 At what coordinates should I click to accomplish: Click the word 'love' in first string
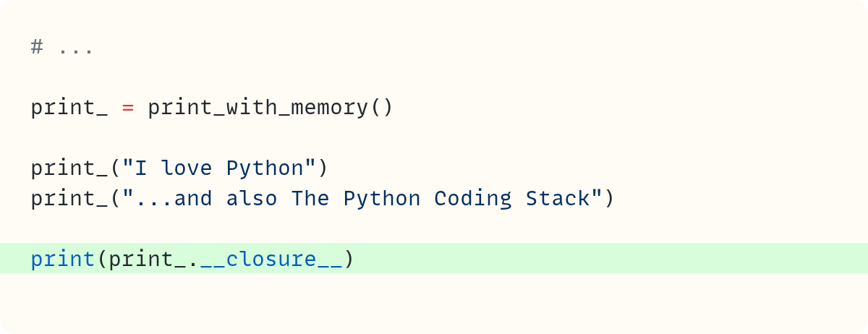[x=187, y=168]
